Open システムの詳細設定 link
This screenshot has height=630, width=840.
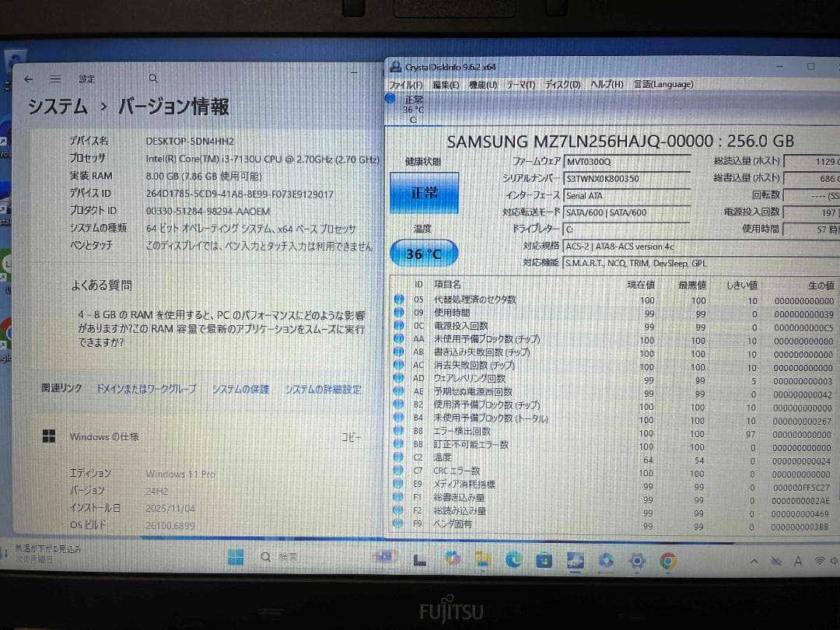click(323, 390)
